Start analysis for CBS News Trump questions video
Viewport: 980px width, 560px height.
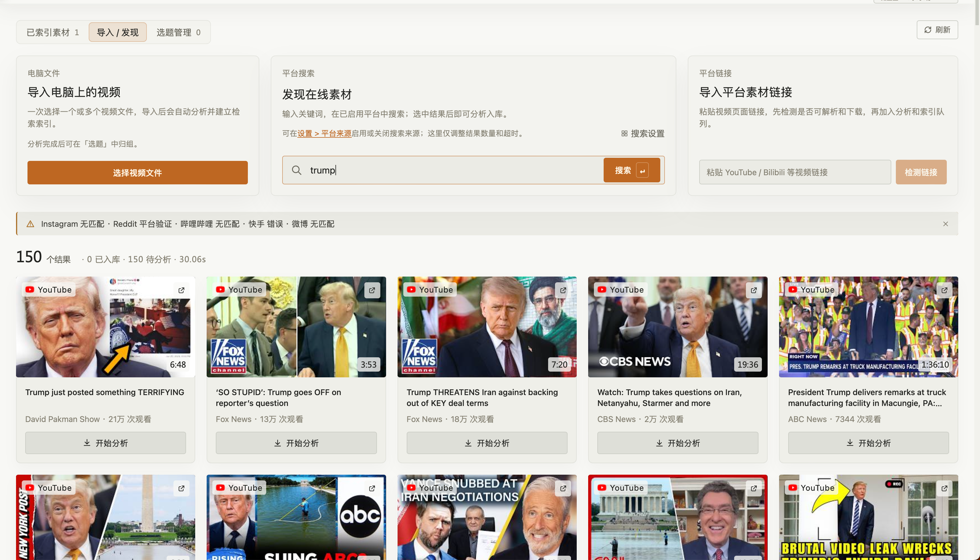coord(677,443)
